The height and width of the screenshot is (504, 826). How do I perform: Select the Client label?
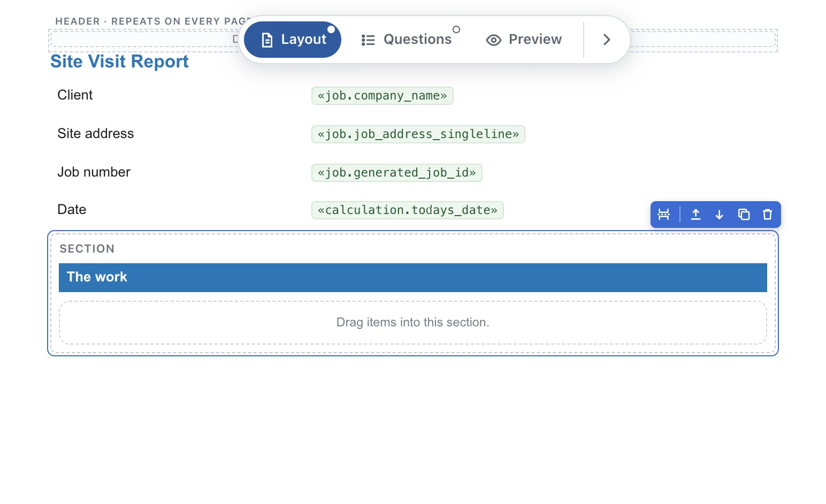click(x=75, y=95)
